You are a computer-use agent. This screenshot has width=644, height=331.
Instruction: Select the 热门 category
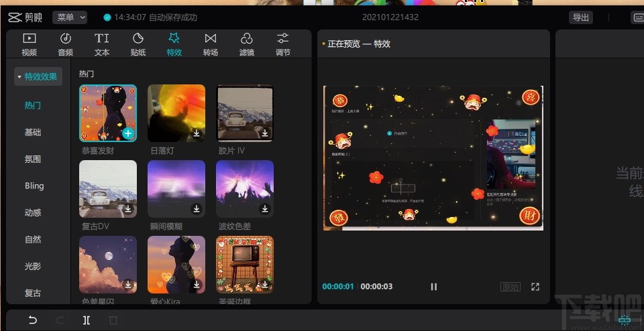[33, 105]
